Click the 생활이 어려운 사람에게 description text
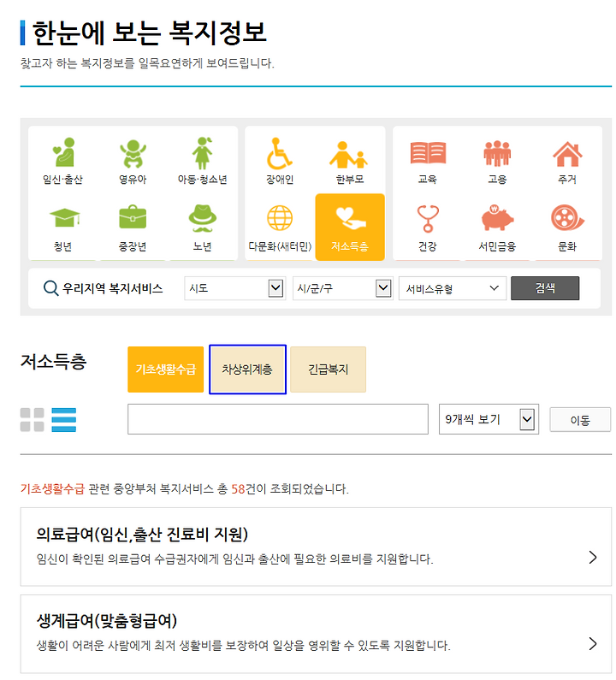Screen dimensions: 616x680 tap(243, 645)
